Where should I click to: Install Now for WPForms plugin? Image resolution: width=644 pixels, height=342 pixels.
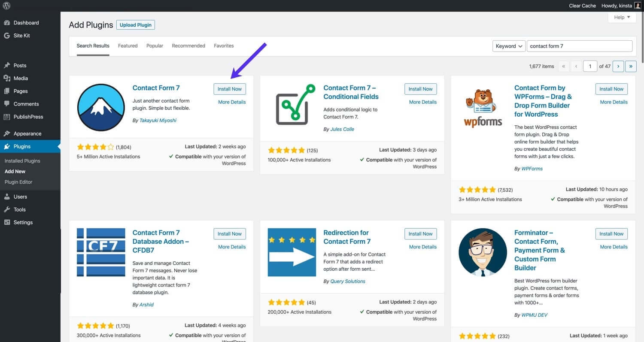[611, 89]
